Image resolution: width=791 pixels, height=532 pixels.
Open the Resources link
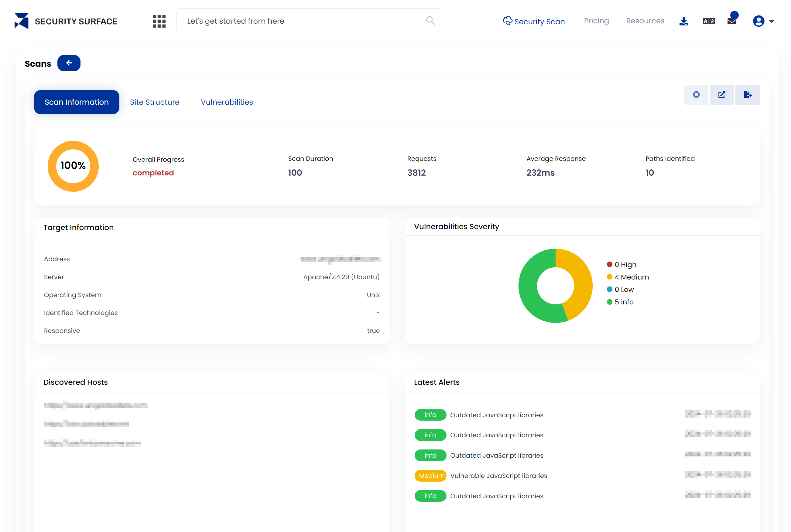click(x=645, y=21)
